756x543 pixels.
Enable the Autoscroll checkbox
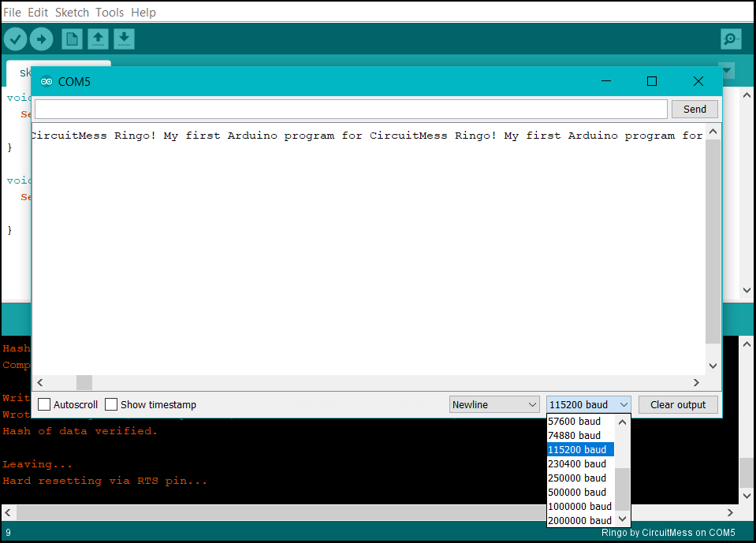(44, 404)
